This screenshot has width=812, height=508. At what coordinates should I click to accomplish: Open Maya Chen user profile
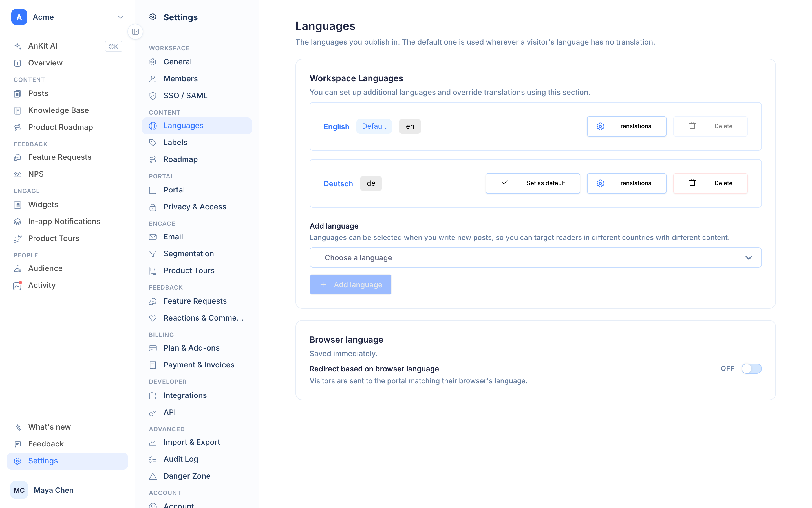click(x=67, y=490)
